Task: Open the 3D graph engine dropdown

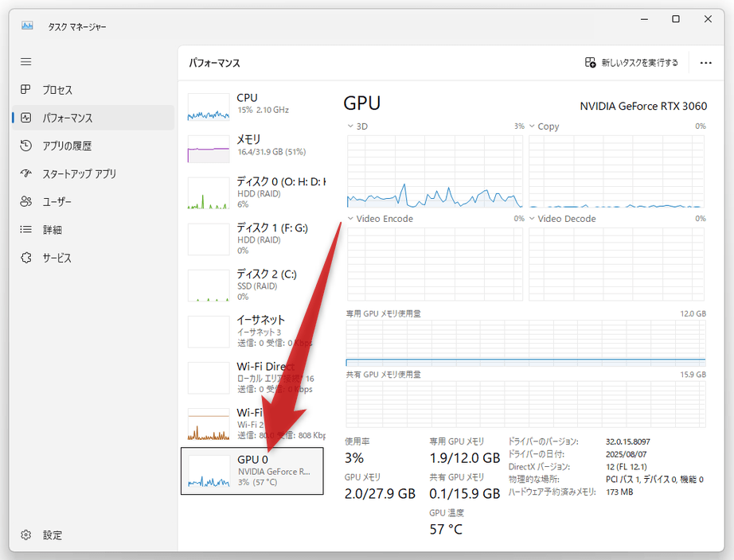Action: [351, 126]
